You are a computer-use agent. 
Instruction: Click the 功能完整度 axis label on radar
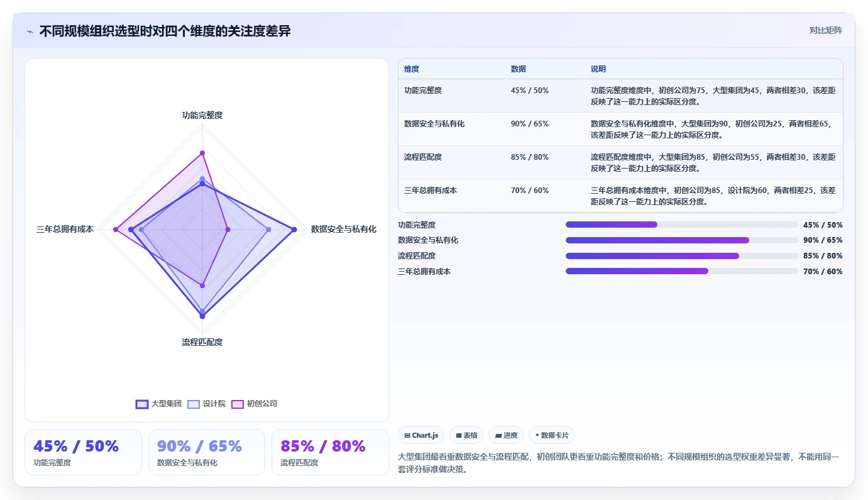coord(202,115)
